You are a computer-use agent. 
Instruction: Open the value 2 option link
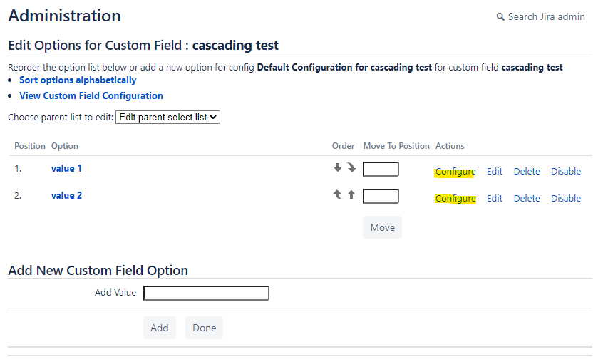click(x=66, y=195)
